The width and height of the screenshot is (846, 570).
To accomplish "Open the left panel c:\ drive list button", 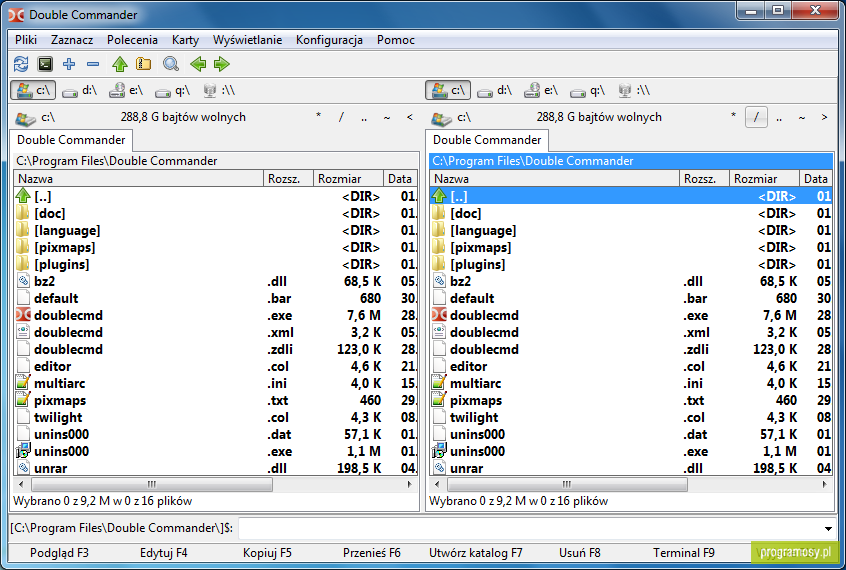I will click(x=35, y=117).
